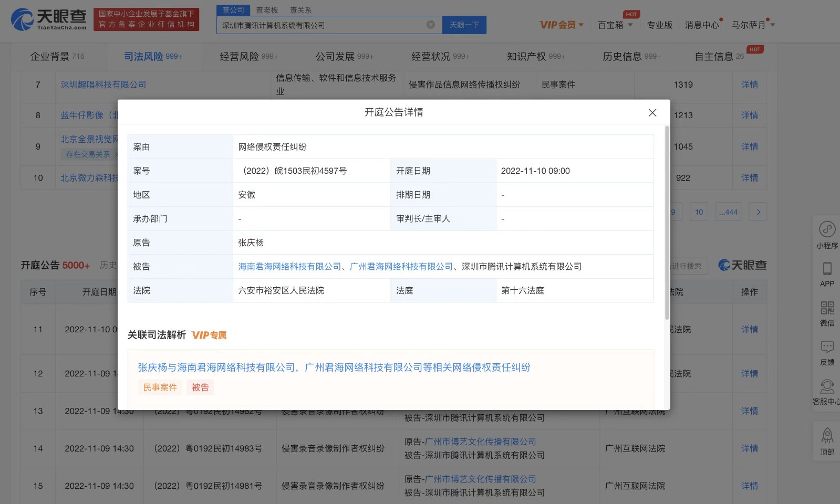Viewport: 840px width, 504px height.
Task: Open 详情 for hearing row 13
Action: pyautogui.click(x=750, y=411)
